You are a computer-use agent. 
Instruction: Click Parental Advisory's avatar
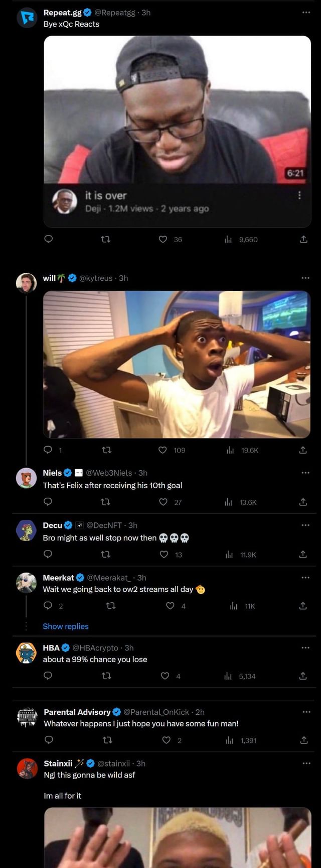coord(28,717)
